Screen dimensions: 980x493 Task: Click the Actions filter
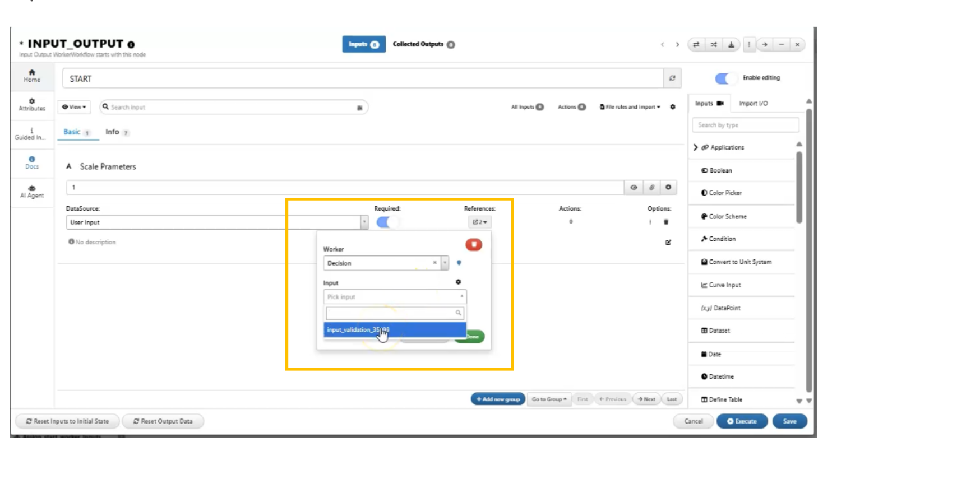tap(571, 107)
